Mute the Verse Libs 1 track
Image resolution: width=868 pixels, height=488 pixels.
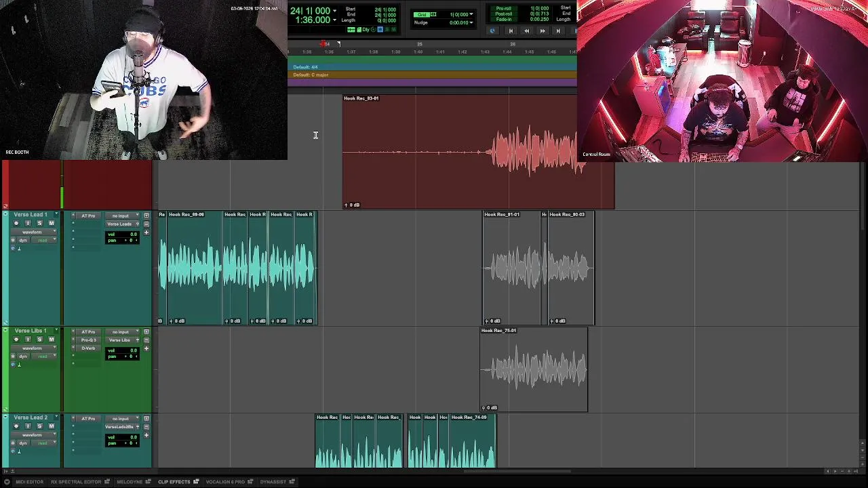52,339
